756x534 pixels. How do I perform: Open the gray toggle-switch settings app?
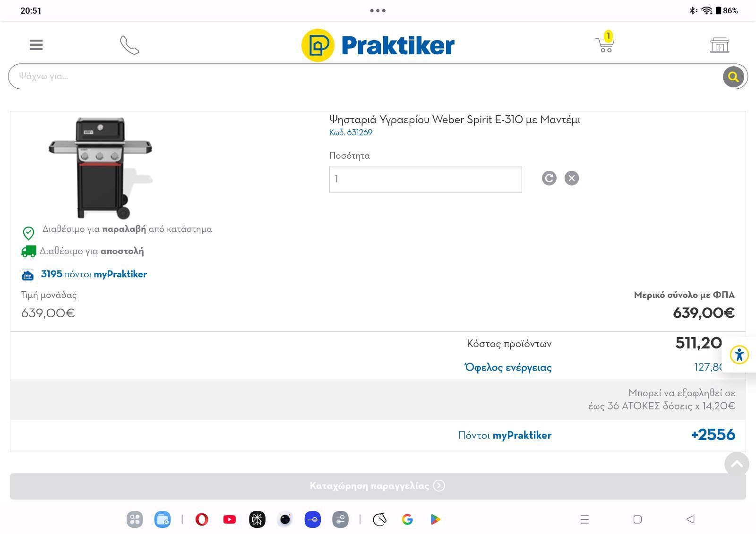tap(340, 519)
